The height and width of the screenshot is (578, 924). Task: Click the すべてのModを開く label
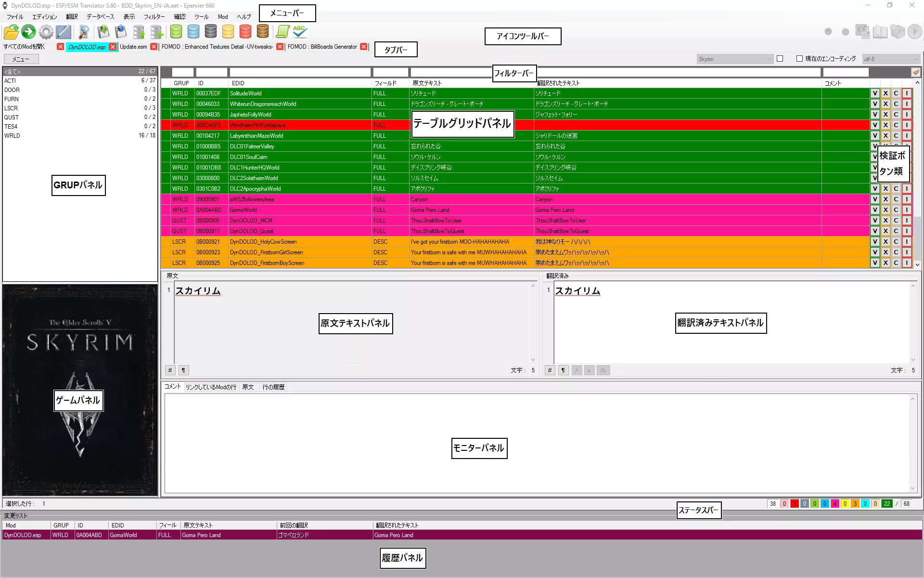[x=24, y=47]
